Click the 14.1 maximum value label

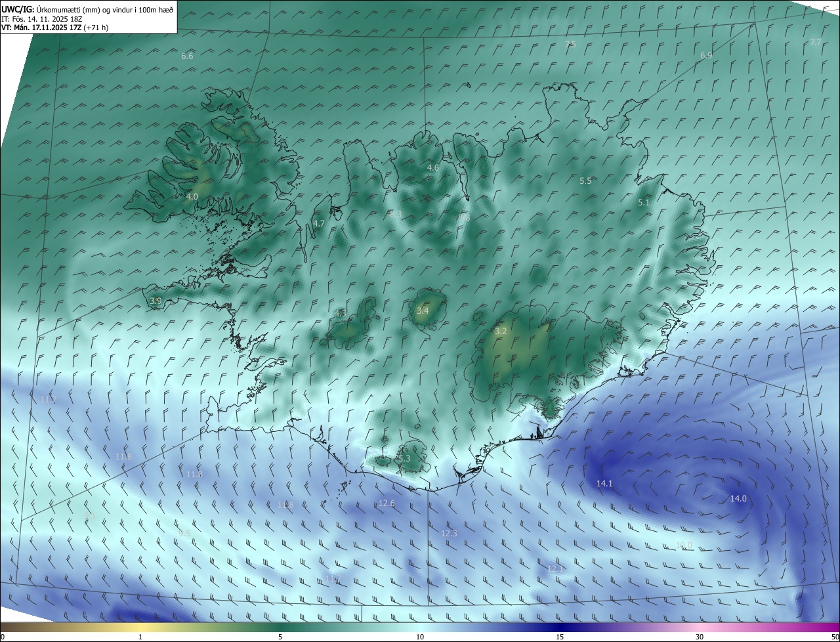pos(604,484)
